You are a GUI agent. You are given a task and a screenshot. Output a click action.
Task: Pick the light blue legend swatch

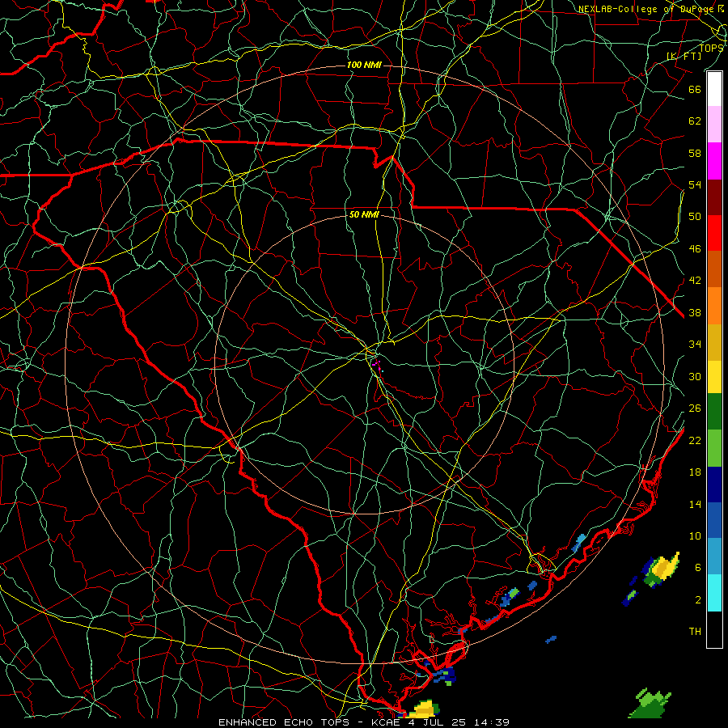point(714,557)
